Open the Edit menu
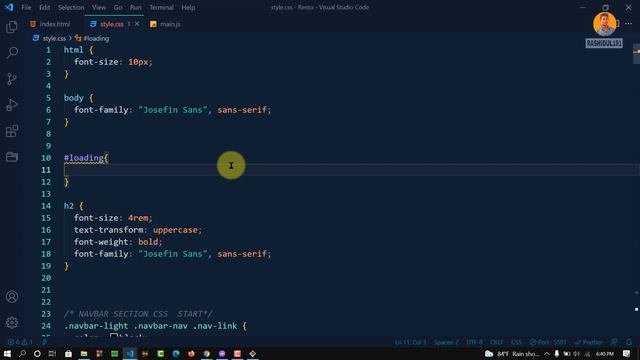The image size is (640, 360). pos(44,7)
